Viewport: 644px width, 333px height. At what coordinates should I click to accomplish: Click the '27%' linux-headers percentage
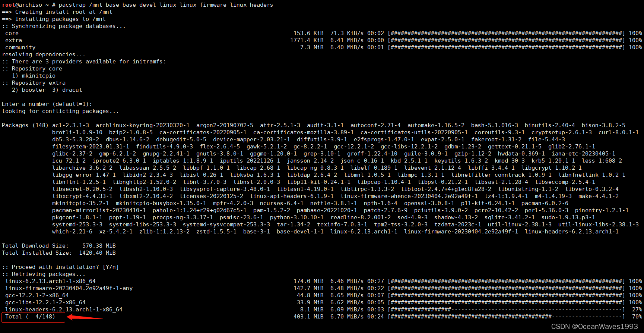637,310
